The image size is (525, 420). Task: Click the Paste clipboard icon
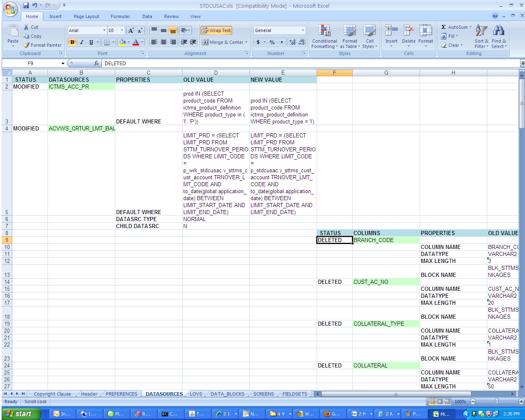[x=13, y=32]
